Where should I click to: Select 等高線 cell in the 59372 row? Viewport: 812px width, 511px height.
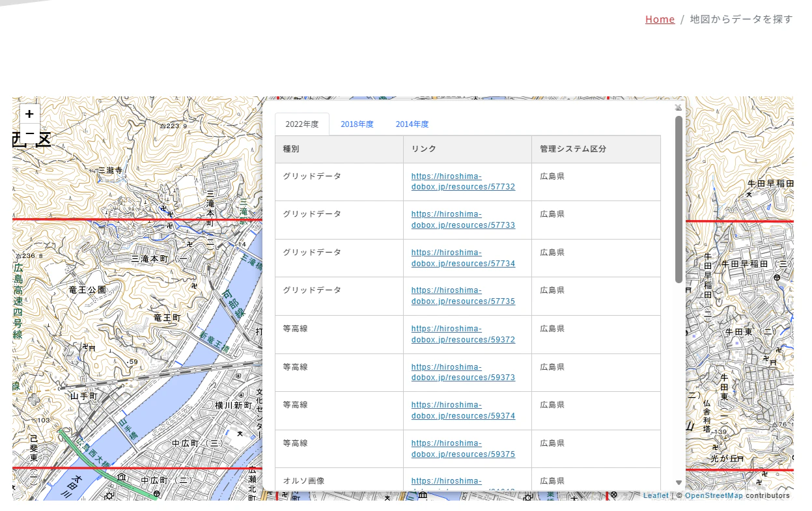339,335
